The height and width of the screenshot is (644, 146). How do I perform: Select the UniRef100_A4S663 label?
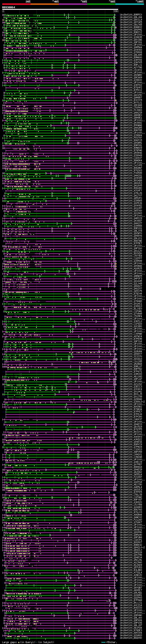tap(131, 359)
